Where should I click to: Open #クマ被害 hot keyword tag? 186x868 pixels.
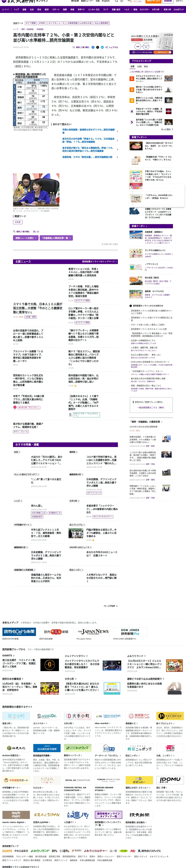point(31,23)
